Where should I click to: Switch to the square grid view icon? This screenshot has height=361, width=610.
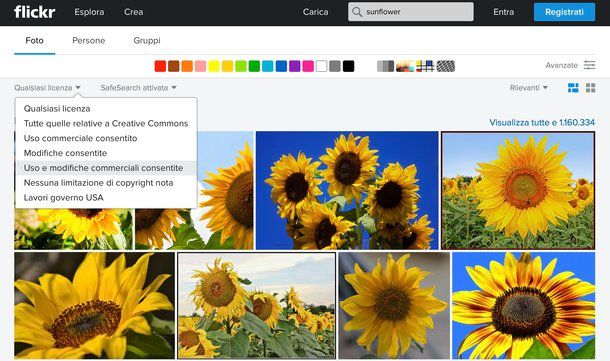pos(591,88)
